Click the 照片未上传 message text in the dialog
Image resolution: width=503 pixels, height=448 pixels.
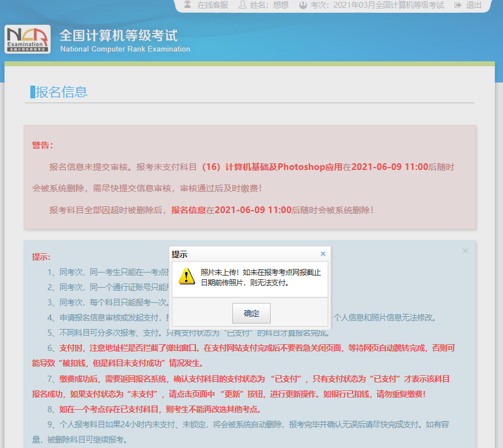point(261,277)
